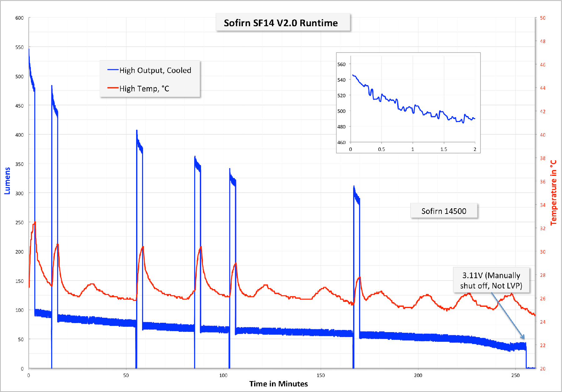The width and height of the screenshot is (562, 392).
Task: Click the 300 label on the Lumens axis
Action: pos(19,193)
